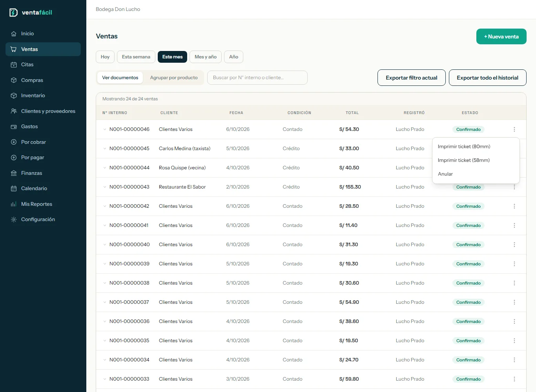Screen dimensions: 536x392
Task: Click Exportar filtro actual button
Action: pyautogui.click(x=412, y=78)
